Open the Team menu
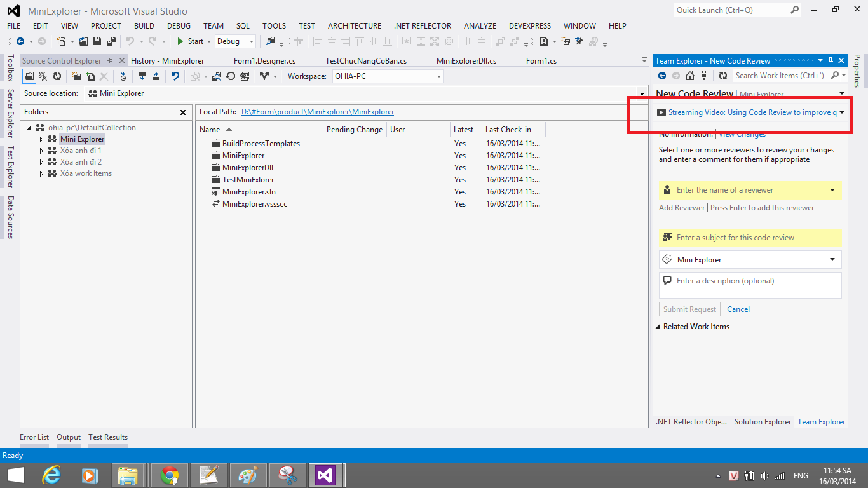 click(x=214, y=26)
